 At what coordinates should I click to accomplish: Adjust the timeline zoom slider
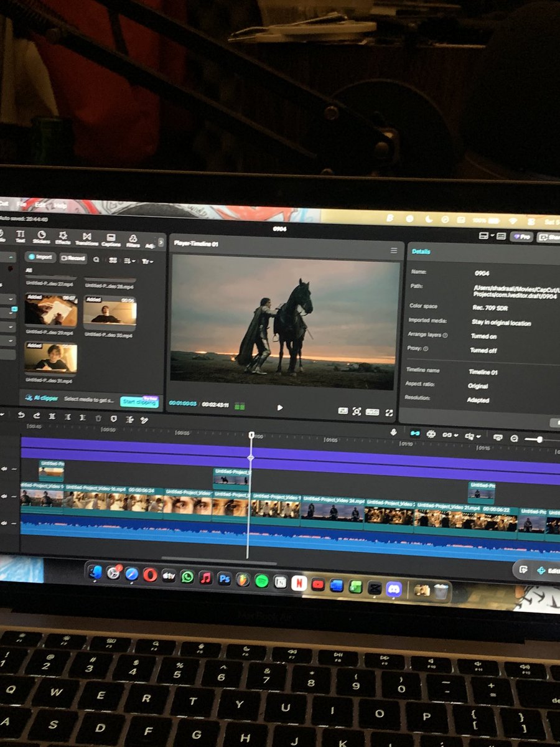(x=539, y=439)
